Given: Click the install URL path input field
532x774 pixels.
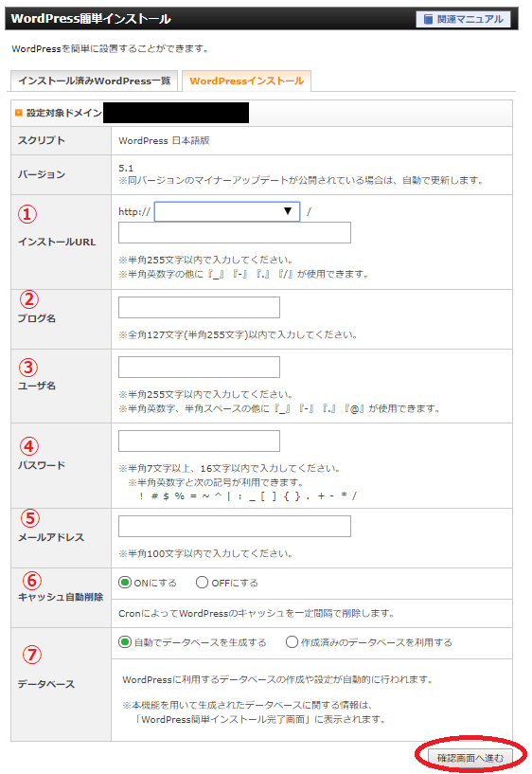Looking at the screenshot, I should pyautogui.click(x=235, y=232).
